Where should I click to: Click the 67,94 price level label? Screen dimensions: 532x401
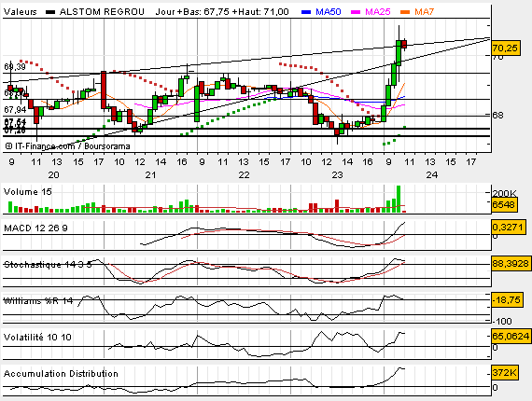tap(15, 109)
